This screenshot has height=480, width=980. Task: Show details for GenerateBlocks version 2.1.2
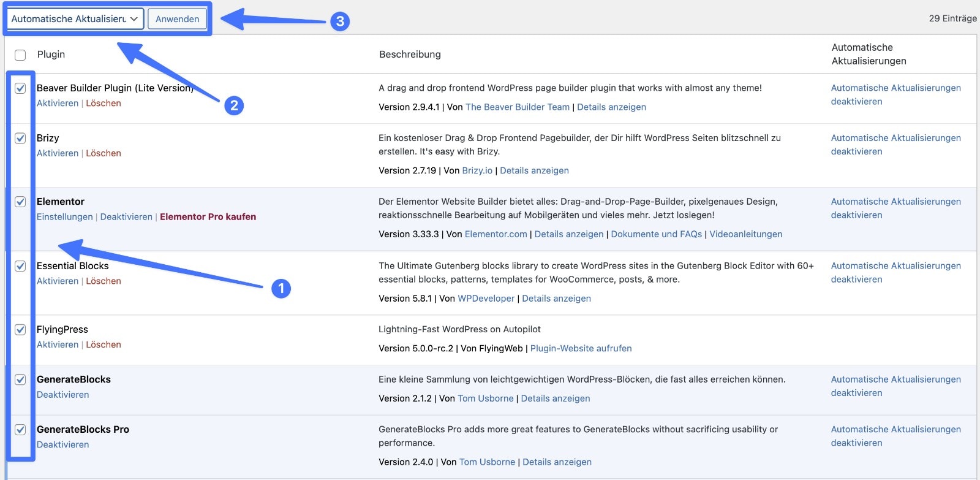556,398
